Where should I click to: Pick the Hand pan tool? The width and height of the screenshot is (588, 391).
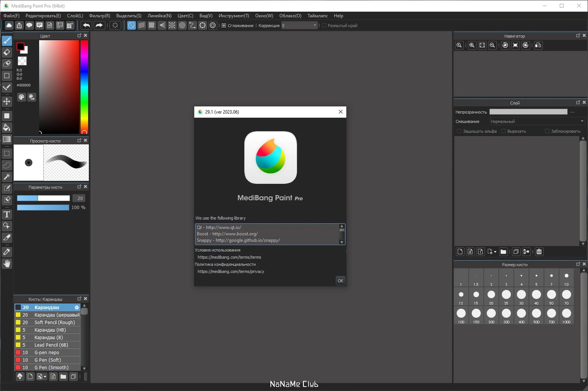7,264
